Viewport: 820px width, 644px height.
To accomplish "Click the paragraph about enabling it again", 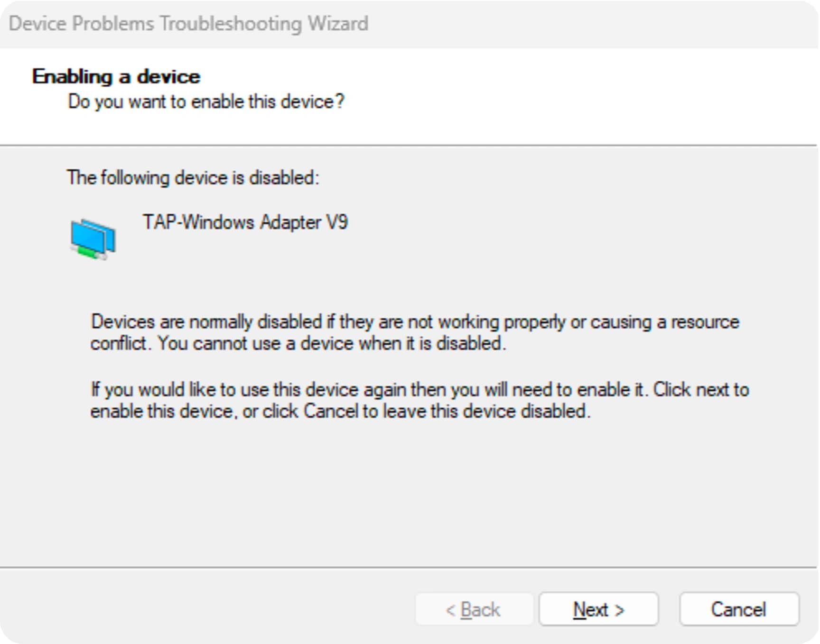I will (419, 400).
